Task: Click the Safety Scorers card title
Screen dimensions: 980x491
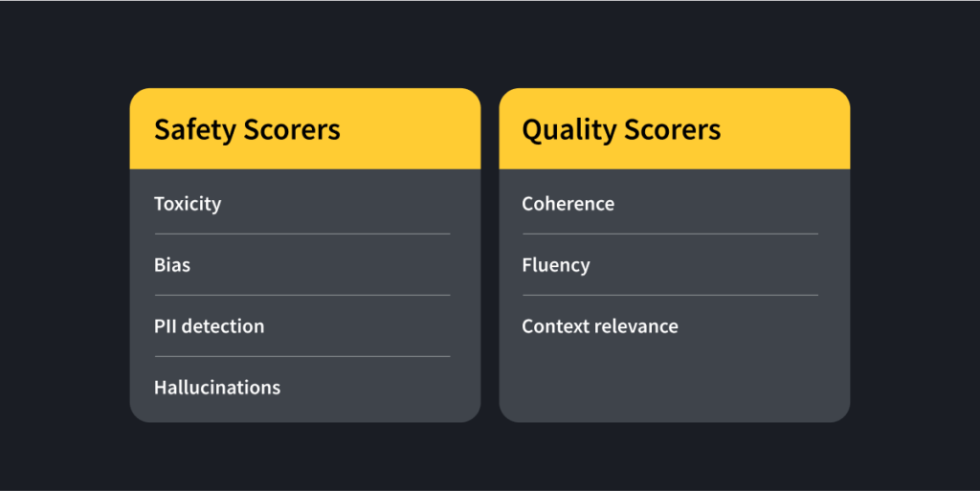Action: 247,129
